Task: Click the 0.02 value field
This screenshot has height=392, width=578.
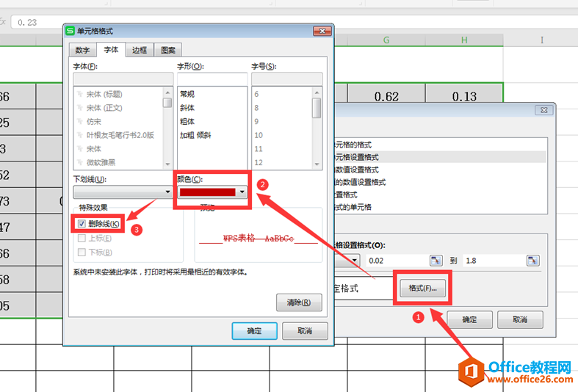Action: pyautogui.click(x=398, y=261)
